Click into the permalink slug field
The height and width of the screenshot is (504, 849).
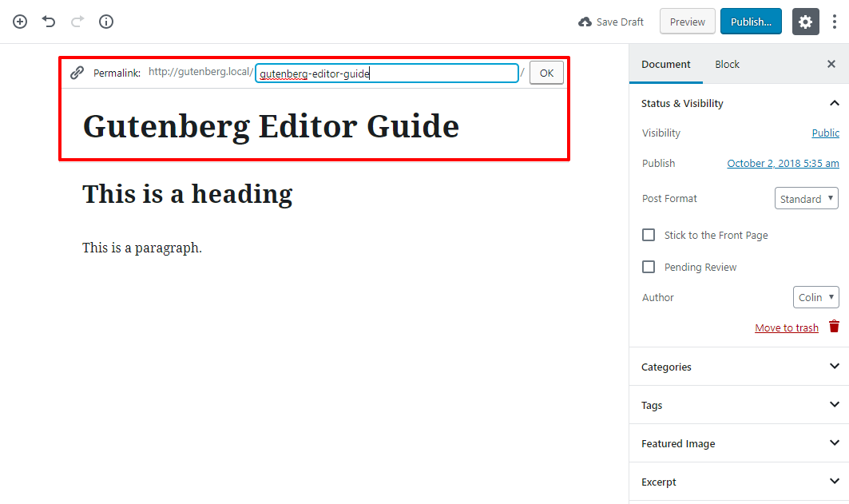pyautogui.click(x=387, y=73)
